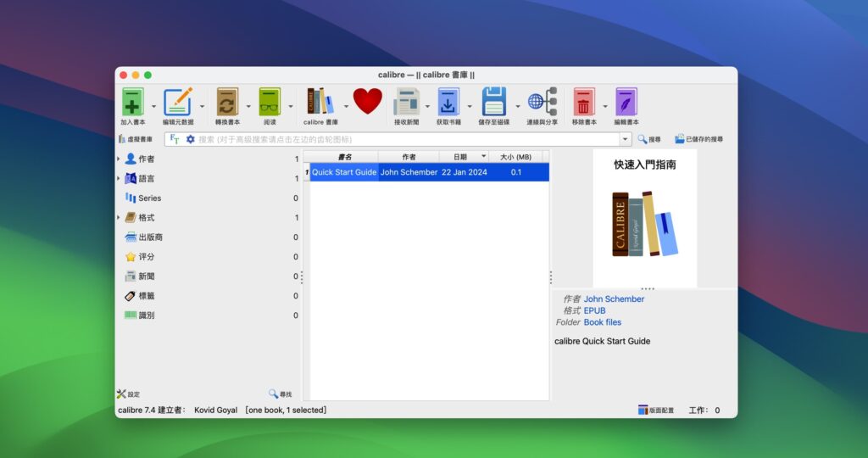
Task: Open advanced search gear icon
Action: click(x=191, y=139)
